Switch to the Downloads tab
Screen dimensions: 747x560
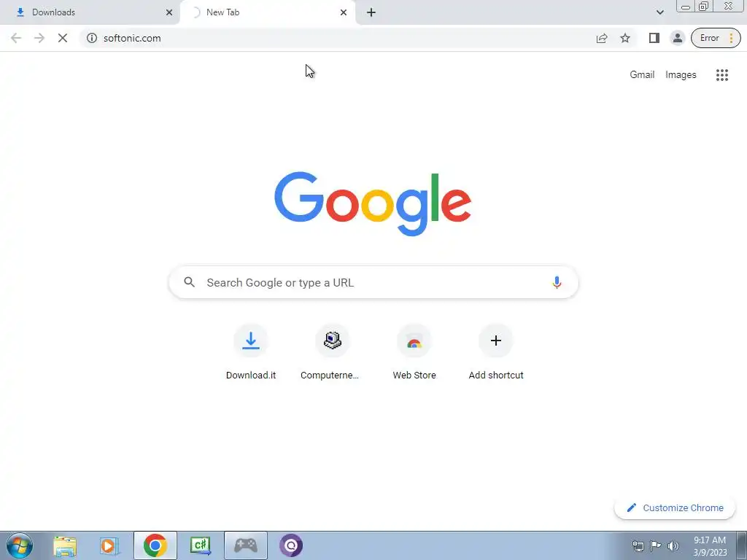coord(90,12)
